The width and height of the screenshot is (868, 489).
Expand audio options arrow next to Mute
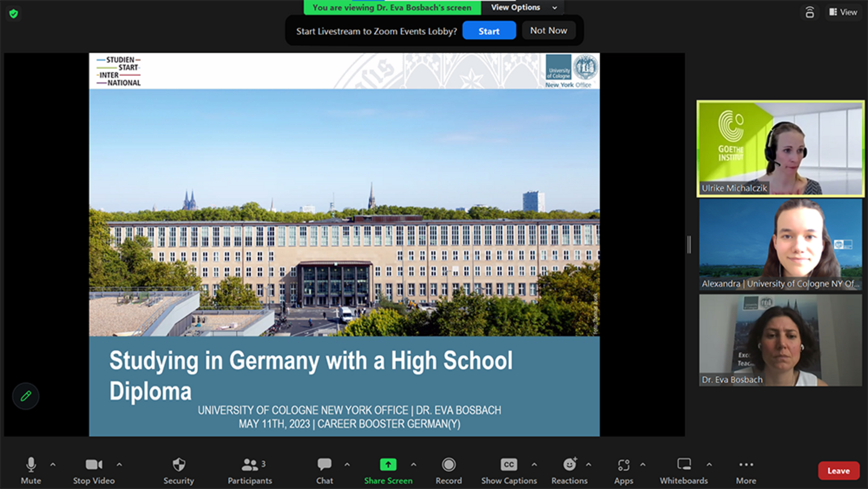tap(53, 465)
